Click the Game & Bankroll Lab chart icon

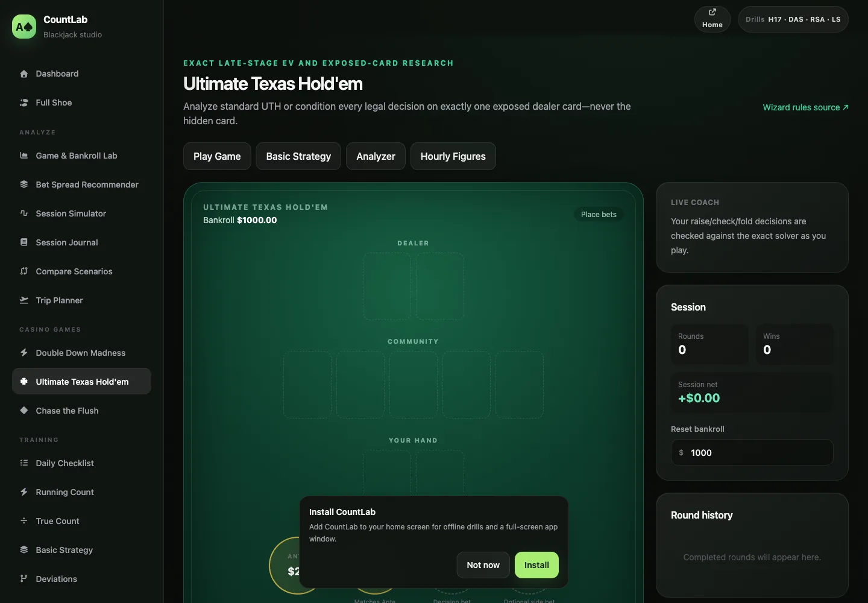tap(24, 156)
